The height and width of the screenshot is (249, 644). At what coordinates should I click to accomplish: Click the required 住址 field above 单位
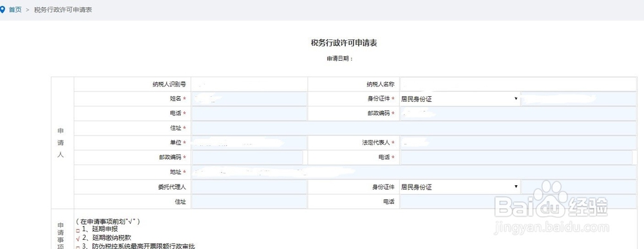pyautogui.click(x=414, y=128)
